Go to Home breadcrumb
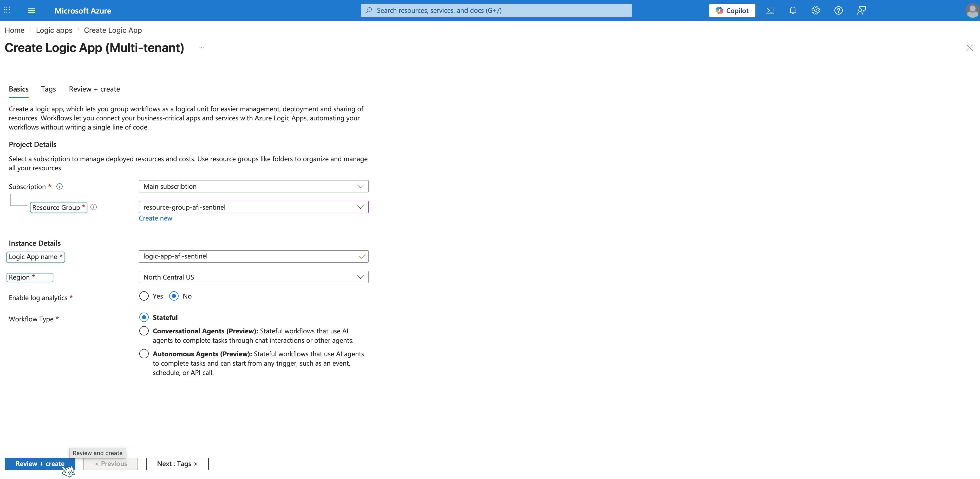 [x=15, y=30]
